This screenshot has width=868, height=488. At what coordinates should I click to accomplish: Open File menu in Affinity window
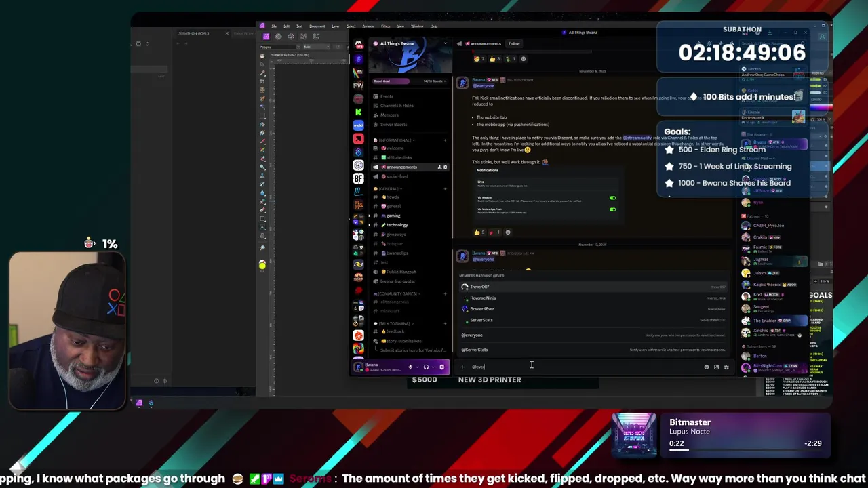[x=274, y=26]
